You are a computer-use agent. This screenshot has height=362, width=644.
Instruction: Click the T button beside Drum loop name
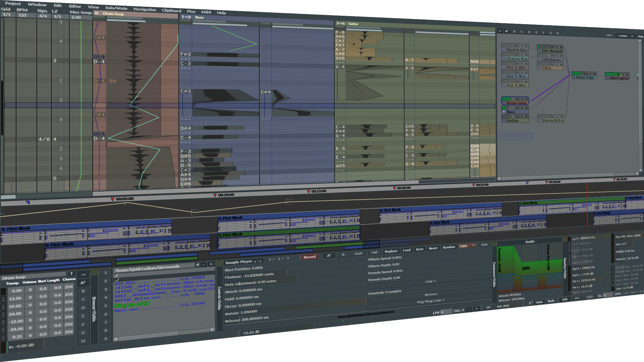(71, 274)
